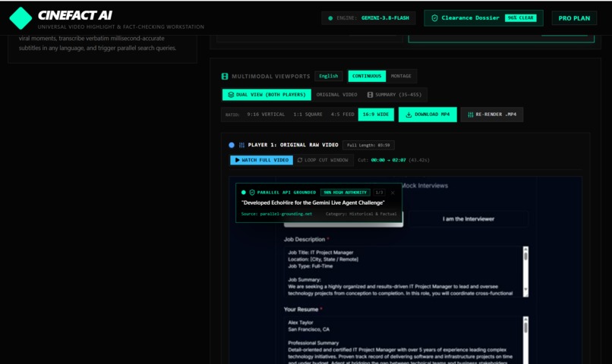Click the Clearance Dossier shield icon
This screenshot has width=612, height=364.
[434, 18]
